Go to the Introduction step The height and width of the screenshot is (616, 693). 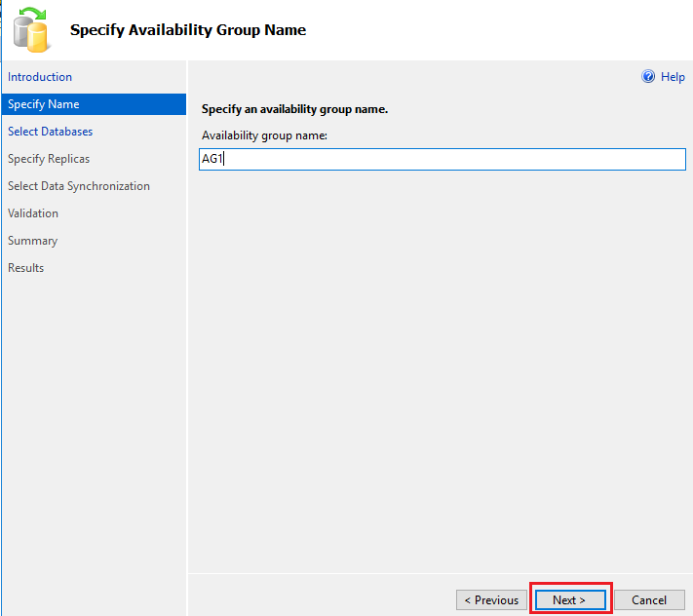[40, 77]
